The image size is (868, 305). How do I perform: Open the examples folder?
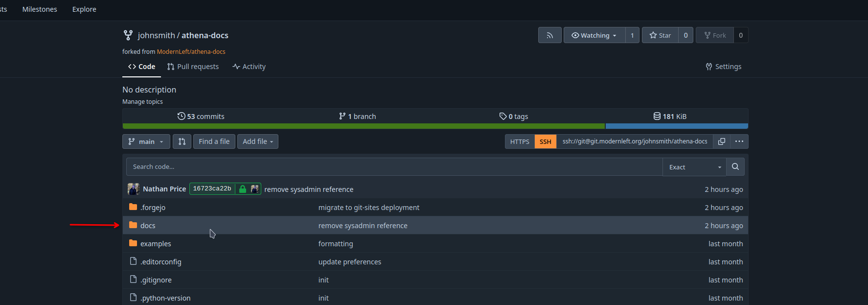pyautogui.click(x=156, y=244)
